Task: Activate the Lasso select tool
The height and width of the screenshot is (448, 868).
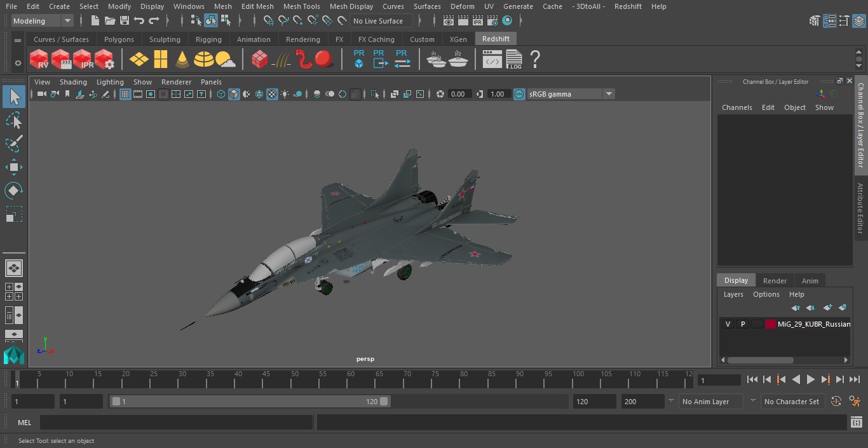Action: tap(14, 120)
